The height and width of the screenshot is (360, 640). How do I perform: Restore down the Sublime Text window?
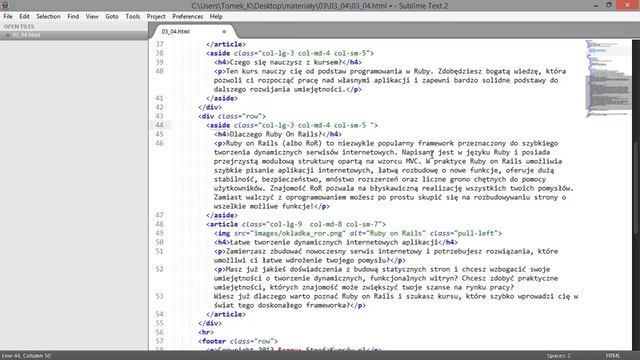coord(609,5)
